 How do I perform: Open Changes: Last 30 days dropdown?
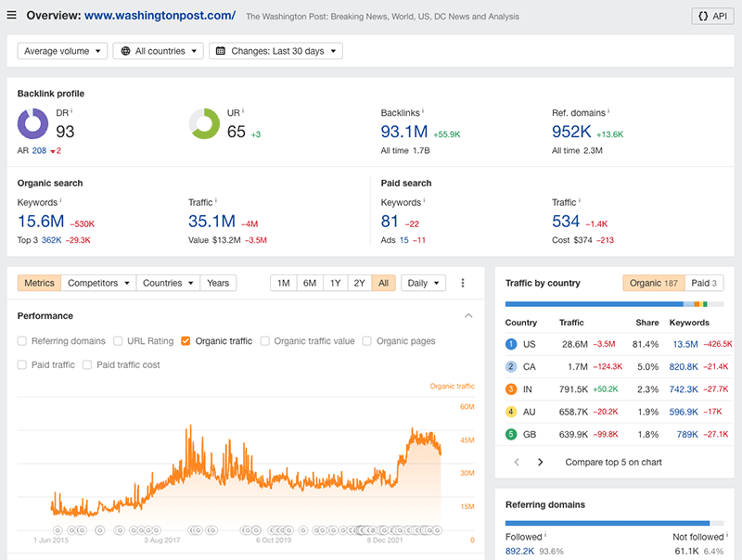pyautogui.click(x=275, y=51)
